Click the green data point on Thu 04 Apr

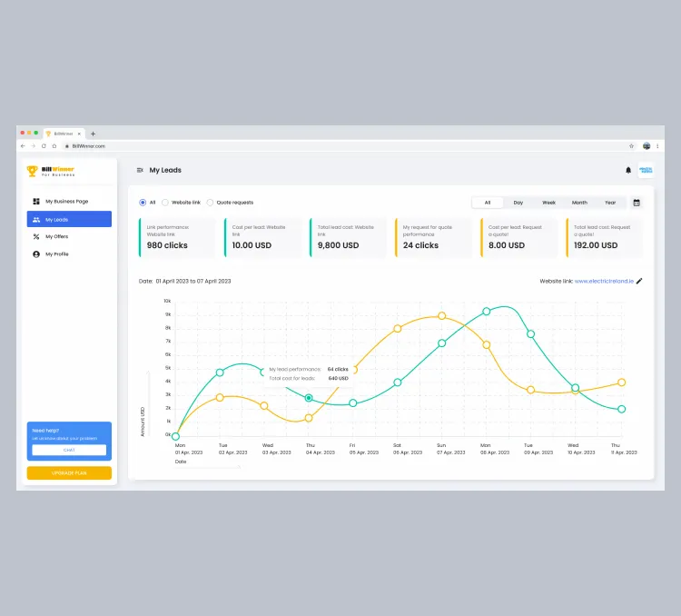309,398
